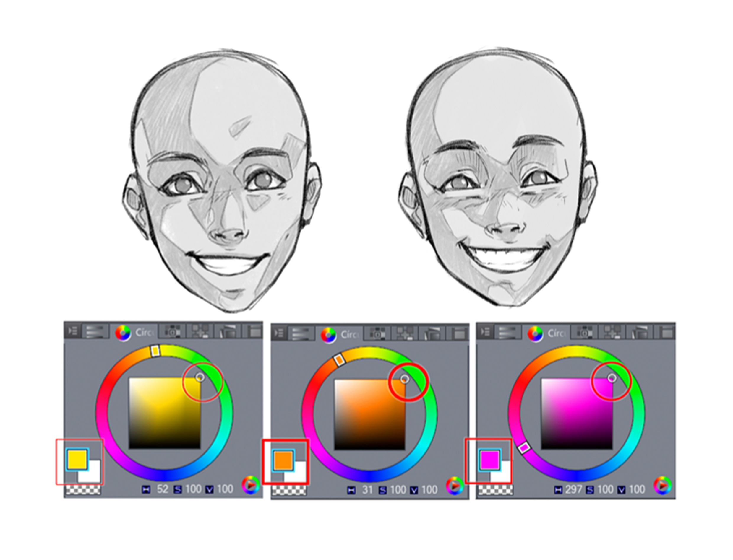Select the yellow main color swatch
This screenshot has width=733, height=560.
coord(77,459)
